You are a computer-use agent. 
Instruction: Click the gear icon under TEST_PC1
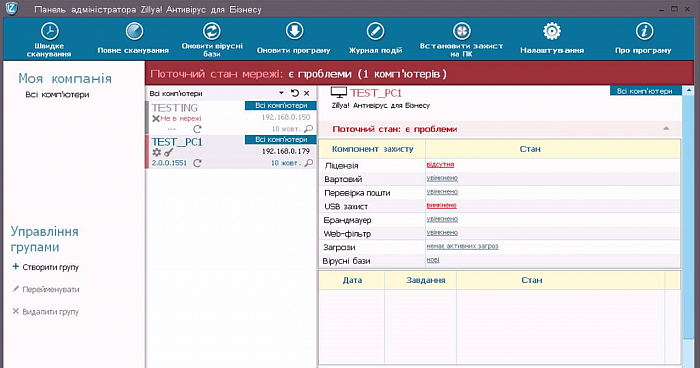pyautogui.click(x=157, y=152)
